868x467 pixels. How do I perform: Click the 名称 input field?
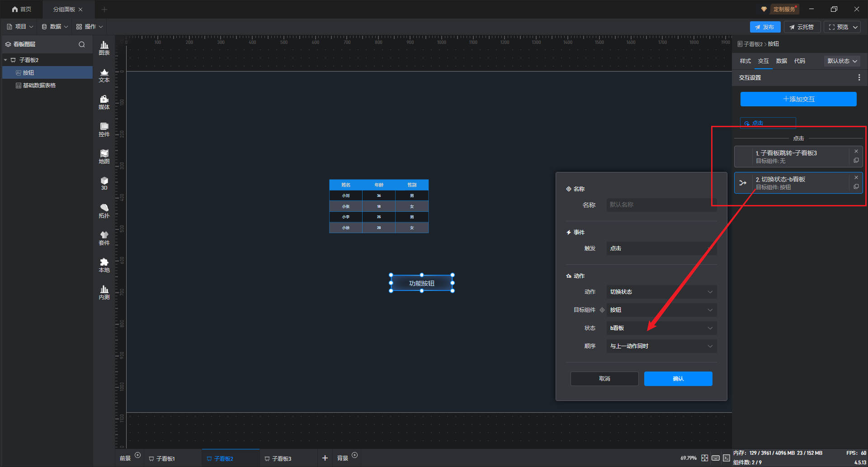point(661,205)
